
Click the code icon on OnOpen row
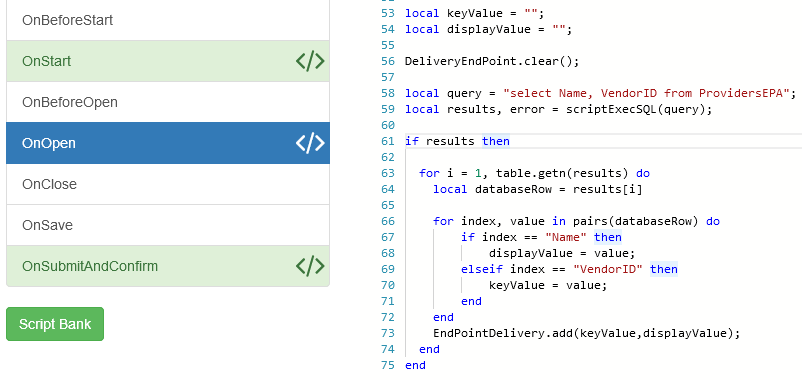(x=310, y=143)
